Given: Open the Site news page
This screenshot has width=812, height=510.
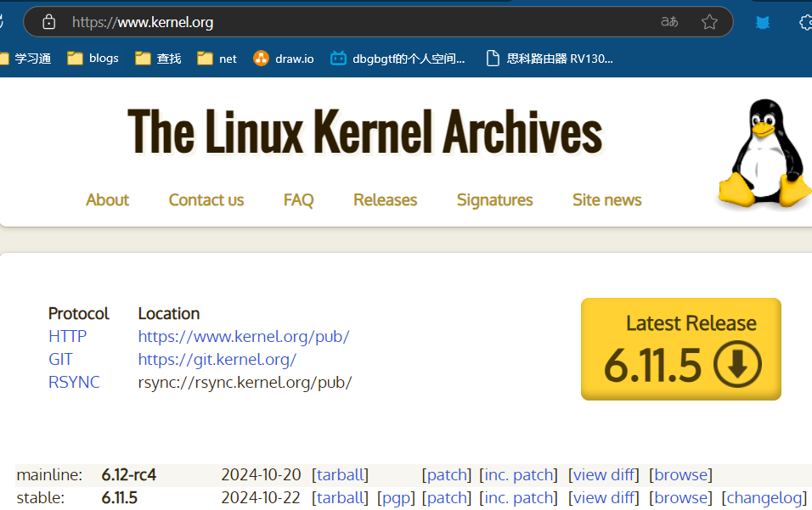Looking at the screenshot, I should pyautogui.click(x=607, y=199).
